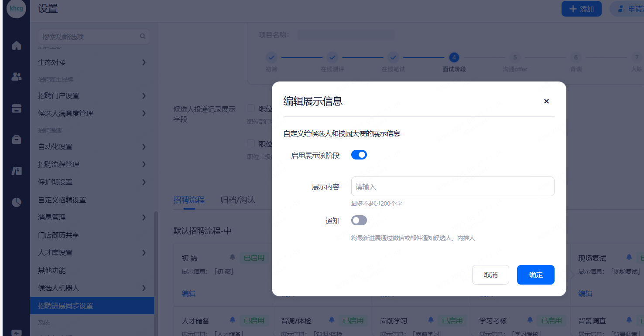Open the people icon in left sidebar

coord(17,77)
